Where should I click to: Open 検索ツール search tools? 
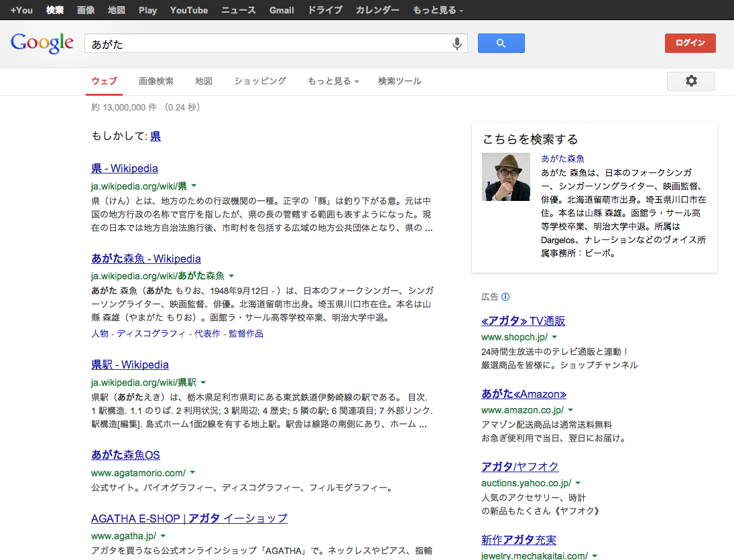pyautogui.click(x=400, y=81)
